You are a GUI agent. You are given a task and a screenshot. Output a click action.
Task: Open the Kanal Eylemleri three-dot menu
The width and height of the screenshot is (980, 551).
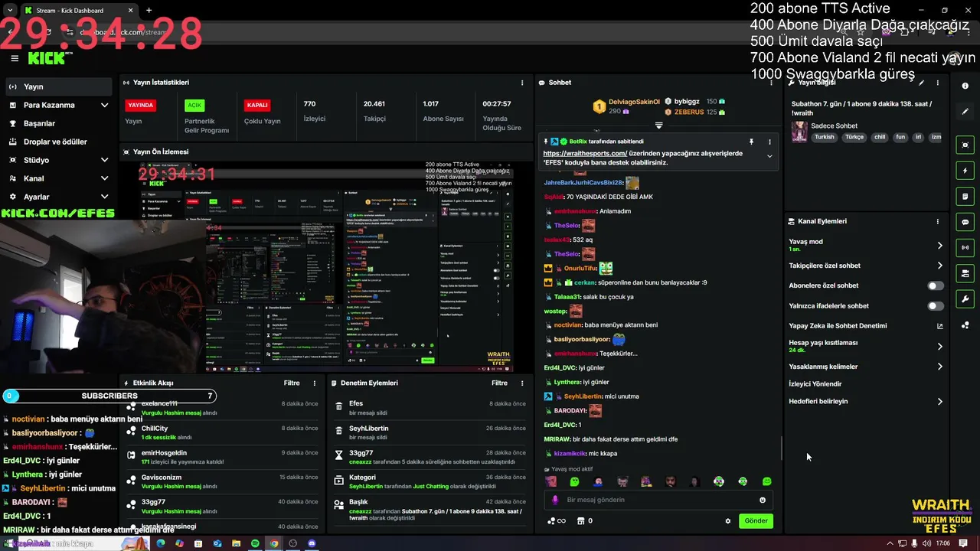pos(938,221)
